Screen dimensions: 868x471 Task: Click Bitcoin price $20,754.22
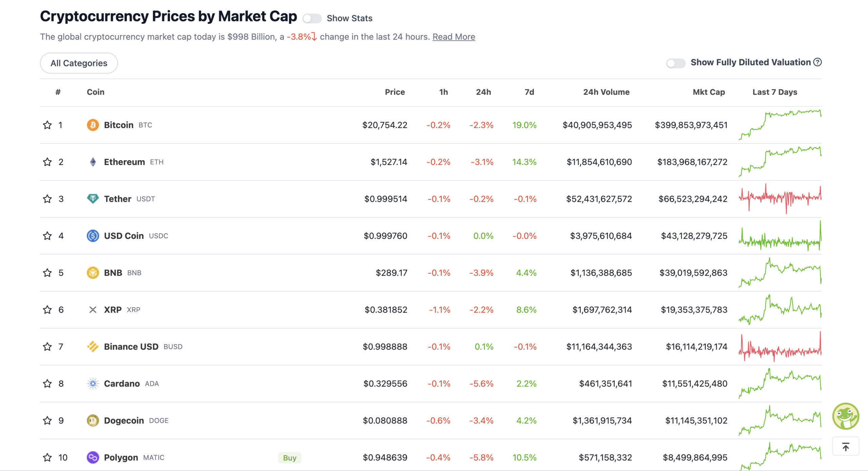(385, 125)
